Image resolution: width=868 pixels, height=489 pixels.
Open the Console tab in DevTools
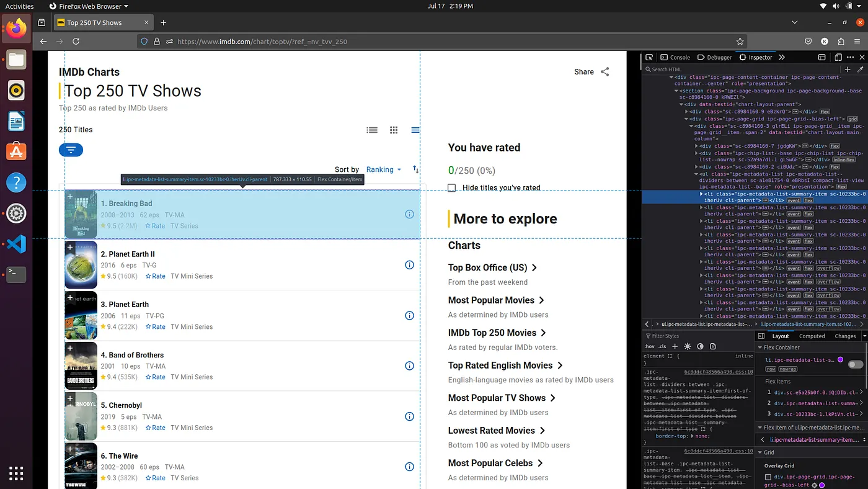tap(675, 57)
